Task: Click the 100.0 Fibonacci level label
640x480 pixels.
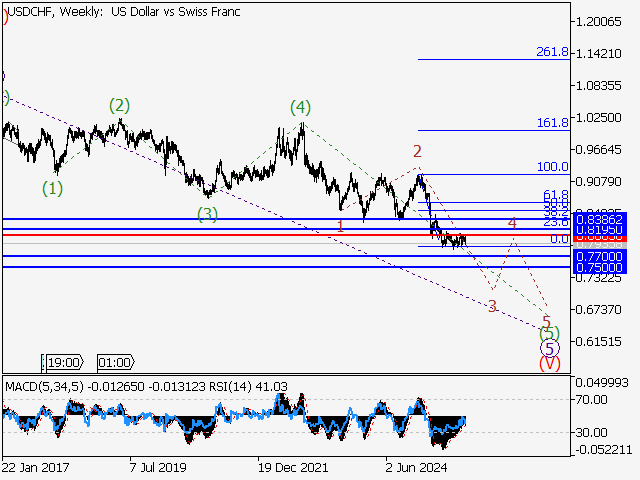Action: coord(552,167)
